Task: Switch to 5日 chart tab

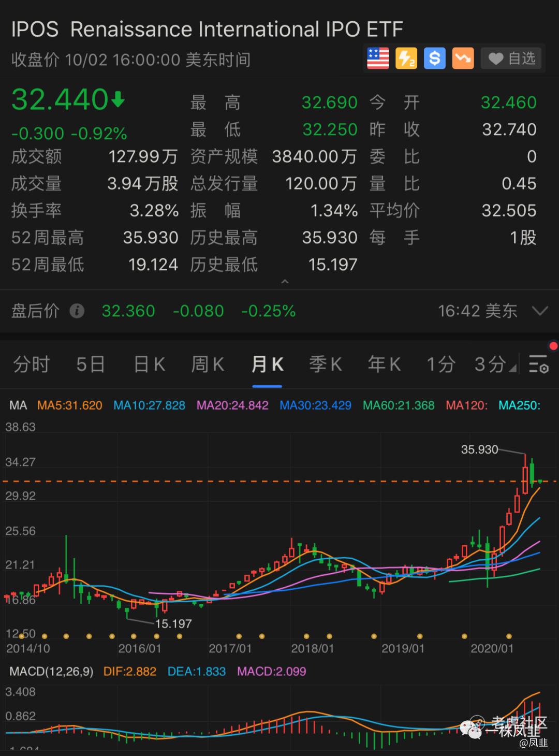Action: click(x=91, y=365)
